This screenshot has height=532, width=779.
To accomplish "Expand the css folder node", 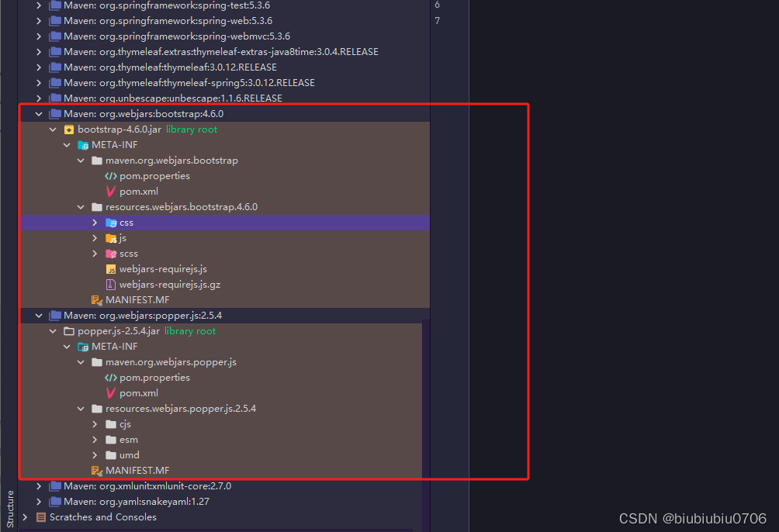I will (x=95, y=222).
